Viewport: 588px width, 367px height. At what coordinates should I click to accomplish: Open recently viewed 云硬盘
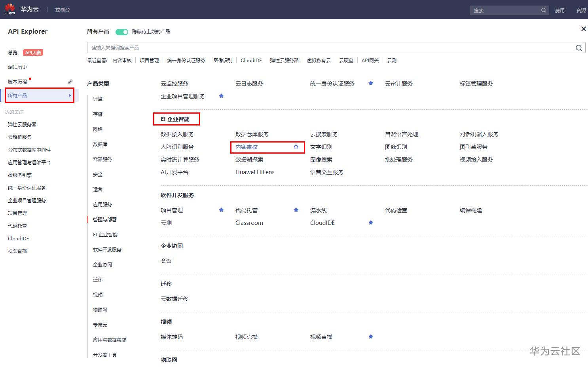pos(346,61)
